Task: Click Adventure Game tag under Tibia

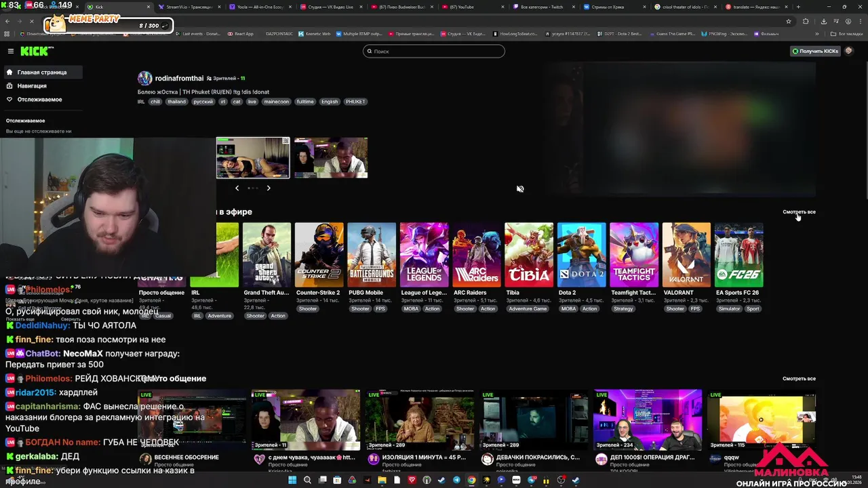Action: point(528,308)
